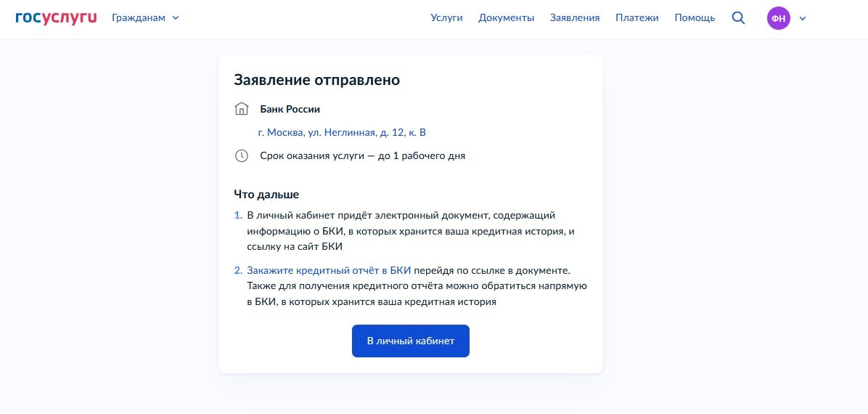The height and width of the screenshot is (414, 868).
Task: Open the Услуги menu item
Action: click(446, 18)
